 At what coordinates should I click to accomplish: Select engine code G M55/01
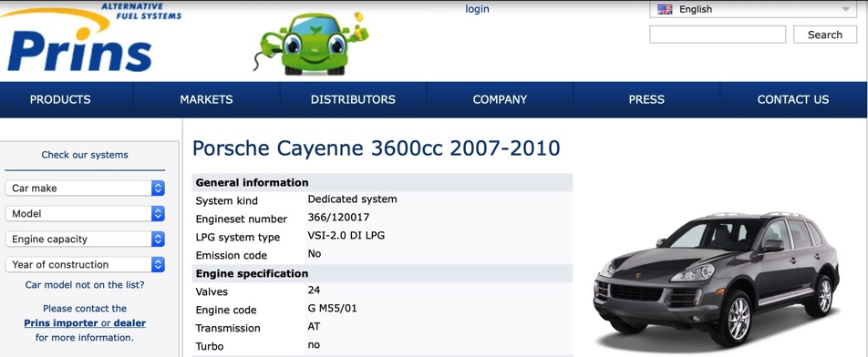pyautogui.click(x=332, y=309)
